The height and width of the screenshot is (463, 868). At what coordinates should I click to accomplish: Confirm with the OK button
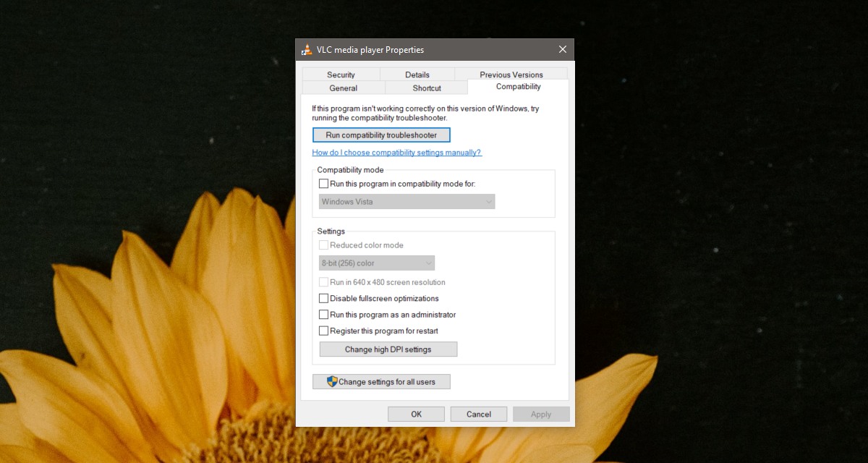point(416,415)
